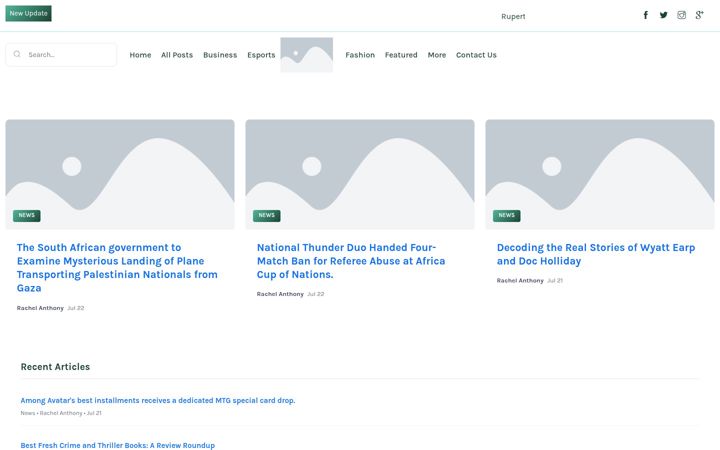Open the Twitter social icon
This screenshot has height=450, width=720.
[x=664, y=15]
